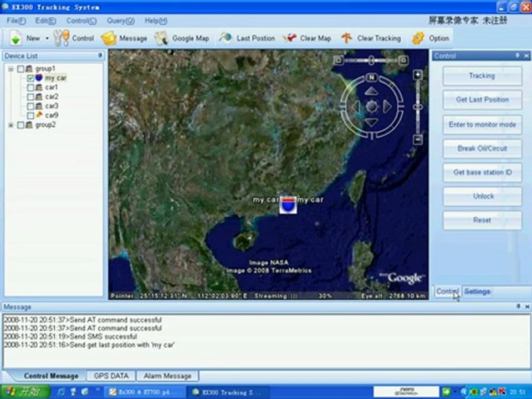Click tilt slider left end icon
This screenshot has width=532, height=399.
tap(338, 60)
